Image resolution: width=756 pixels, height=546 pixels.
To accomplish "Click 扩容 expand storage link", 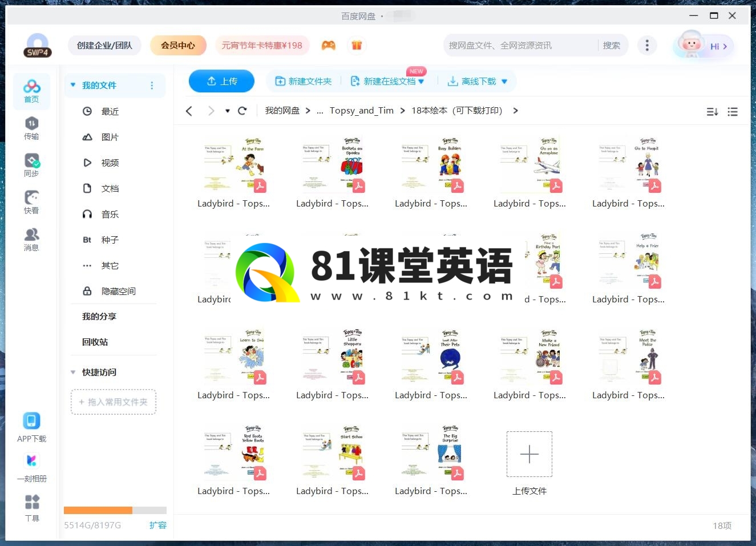I will [x=158, y=525].
